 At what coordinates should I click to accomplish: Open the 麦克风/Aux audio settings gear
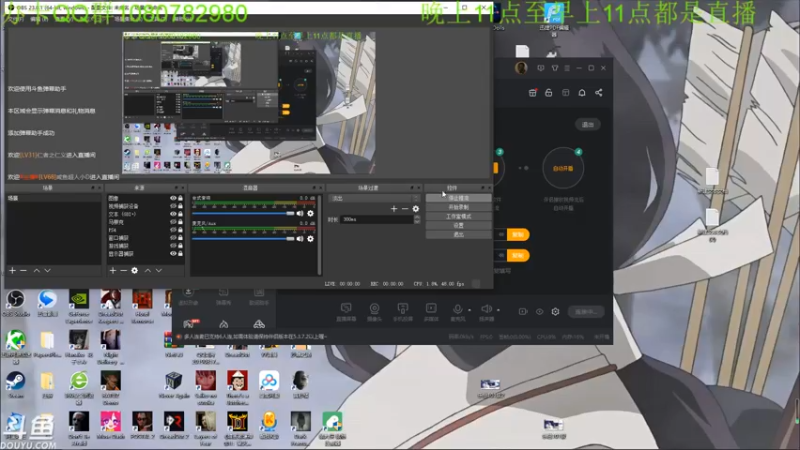click(x=310, y=238)
